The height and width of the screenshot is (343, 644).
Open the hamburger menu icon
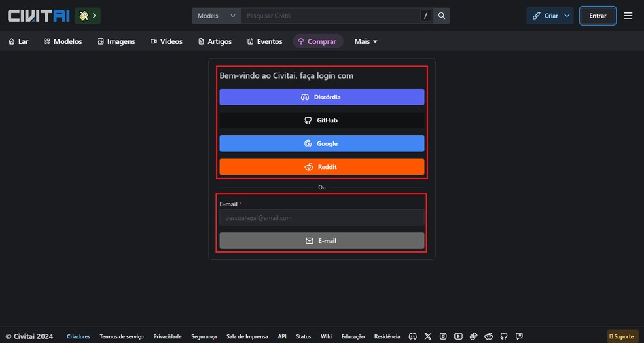pyautogui.click(x=628, y=16)
